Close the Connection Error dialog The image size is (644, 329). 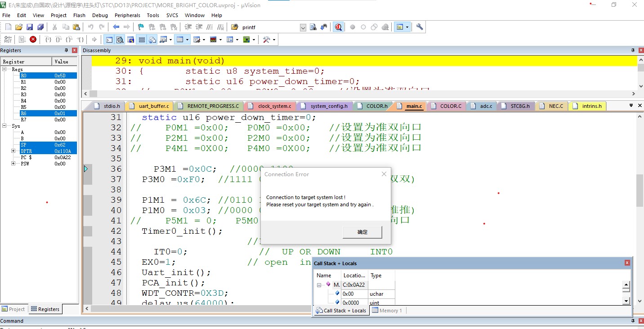pyautogui.click(x=384, y=174)
